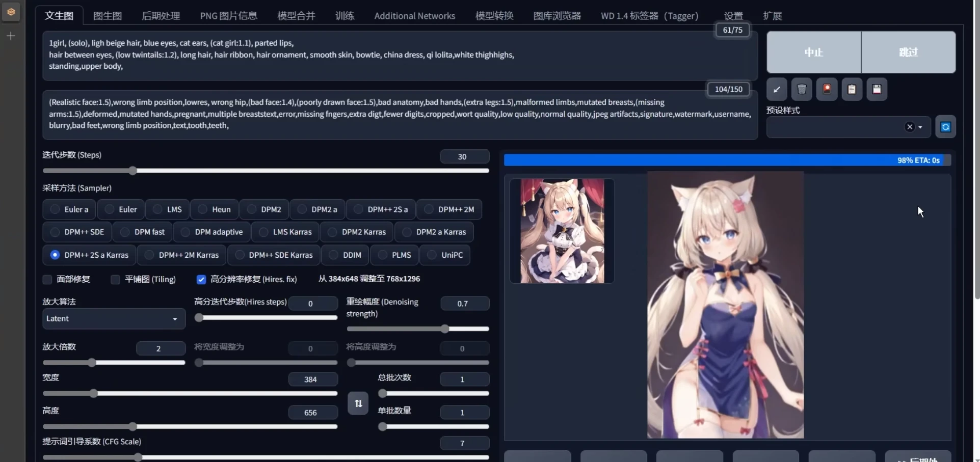This screenshot has height=462, width=980.
Task: Swap width and height with the arrows icon
Action: (x=358, y=403)
